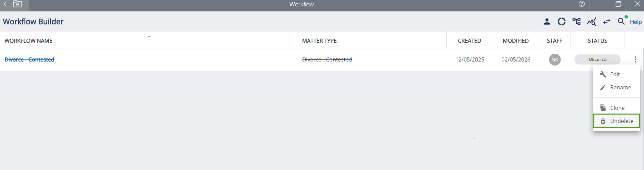Select Edit from the context menu
The width and height of the screenshot is (644, 170).
point(615,74)
